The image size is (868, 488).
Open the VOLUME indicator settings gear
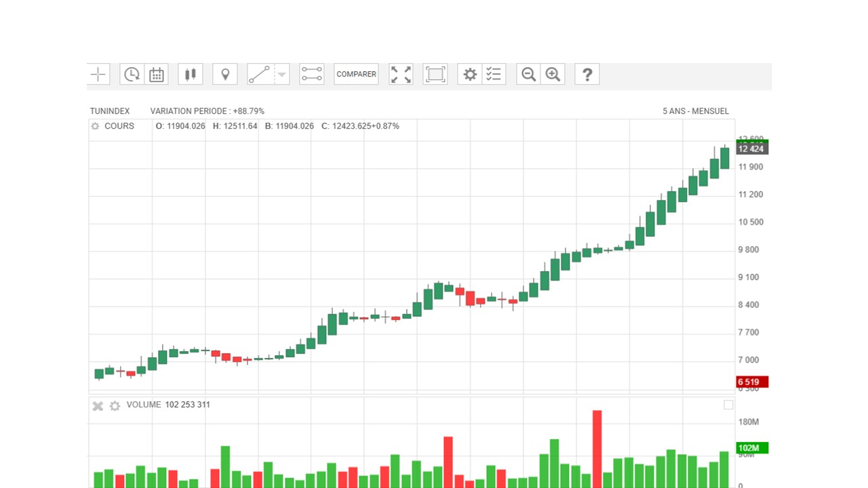(115, 405)
